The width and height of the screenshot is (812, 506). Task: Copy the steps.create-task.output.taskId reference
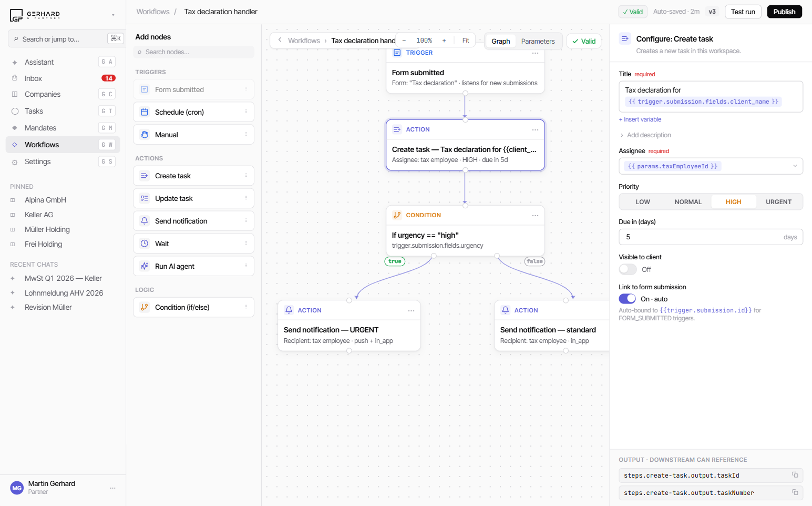(795, 475)
